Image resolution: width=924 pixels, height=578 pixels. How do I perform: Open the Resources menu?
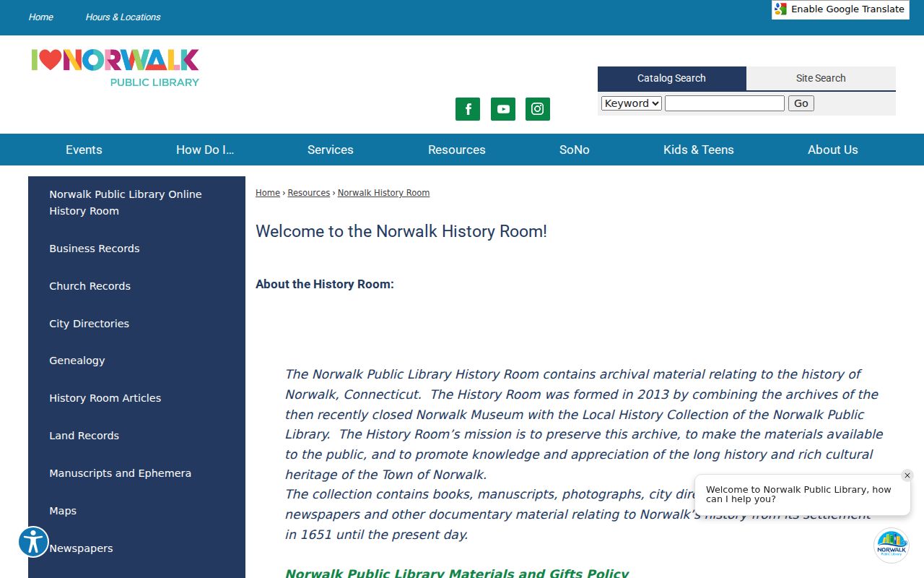click(x=457, y=150)
